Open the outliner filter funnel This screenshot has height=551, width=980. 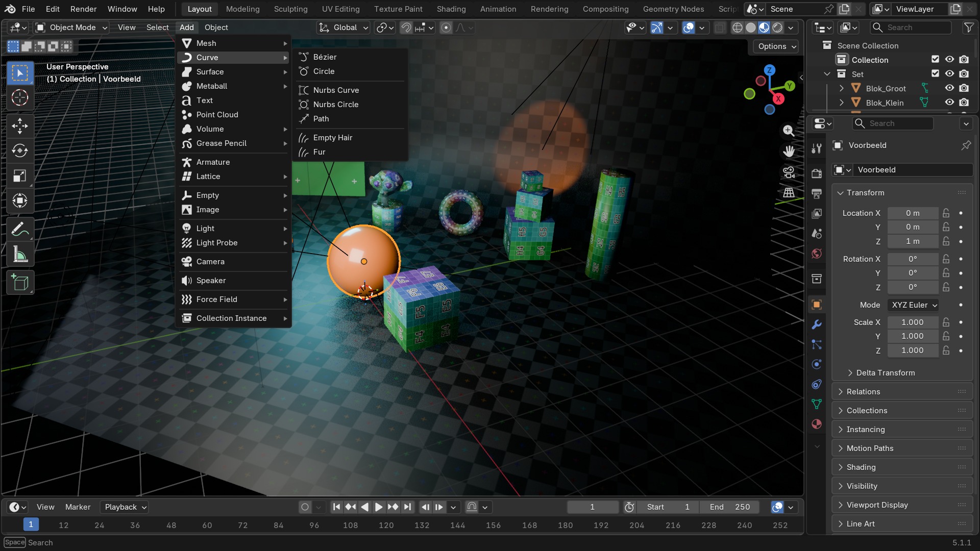pos(968,28)
